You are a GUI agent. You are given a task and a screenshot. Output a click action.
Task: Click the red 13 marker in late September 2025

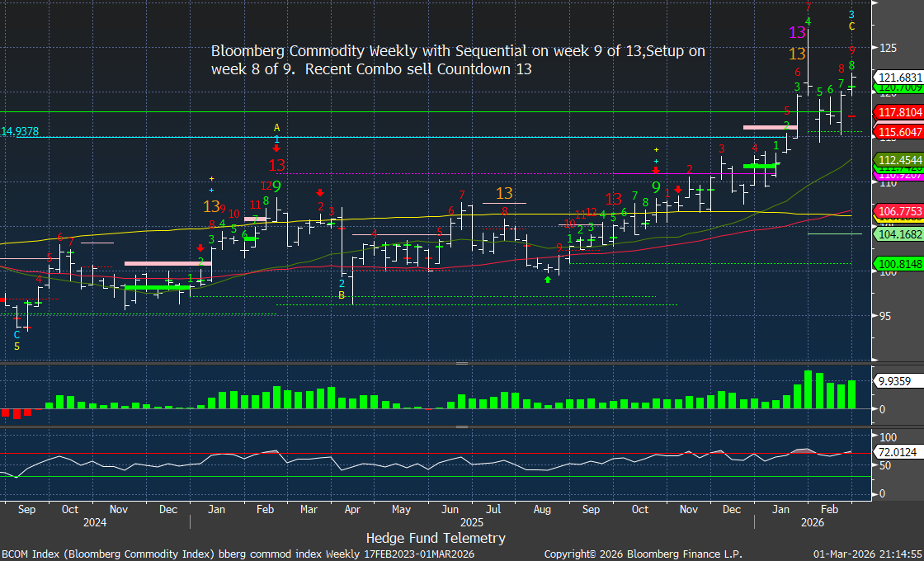pos(613,199)
